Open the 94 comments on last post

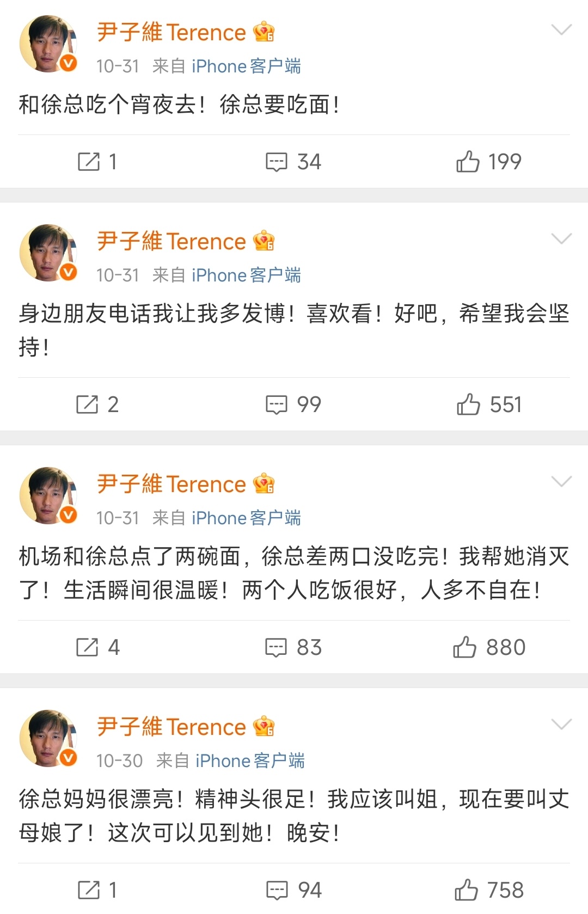tap(277, 890)
